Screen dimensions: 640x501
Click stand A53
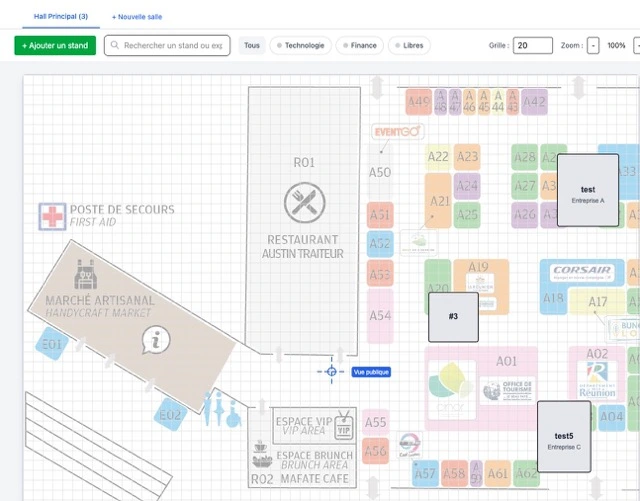[x=380, y=273]
